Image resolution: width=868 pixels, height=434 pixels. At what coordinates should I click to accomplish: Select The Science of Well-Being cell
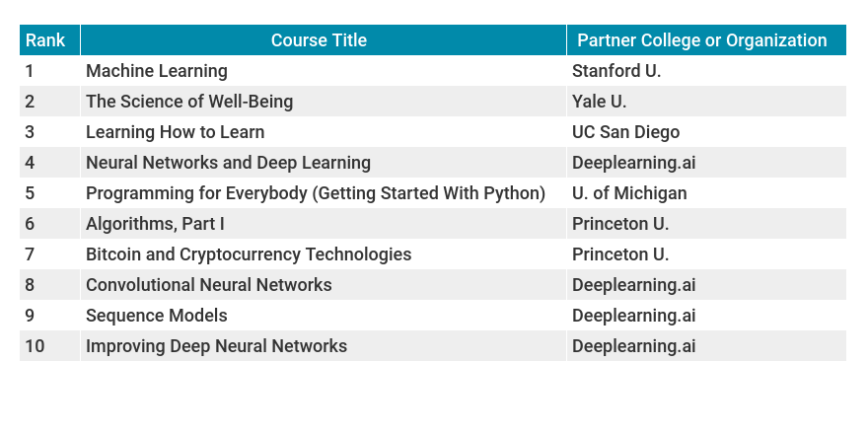(189, 102)
